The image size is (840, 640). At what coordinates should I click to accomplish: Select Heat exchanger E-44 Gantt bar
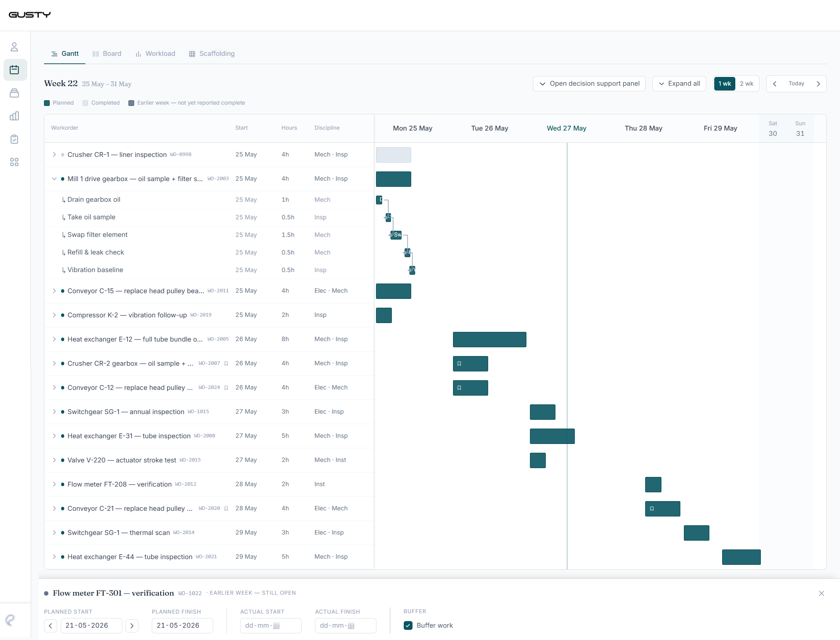tap(741, 557)
